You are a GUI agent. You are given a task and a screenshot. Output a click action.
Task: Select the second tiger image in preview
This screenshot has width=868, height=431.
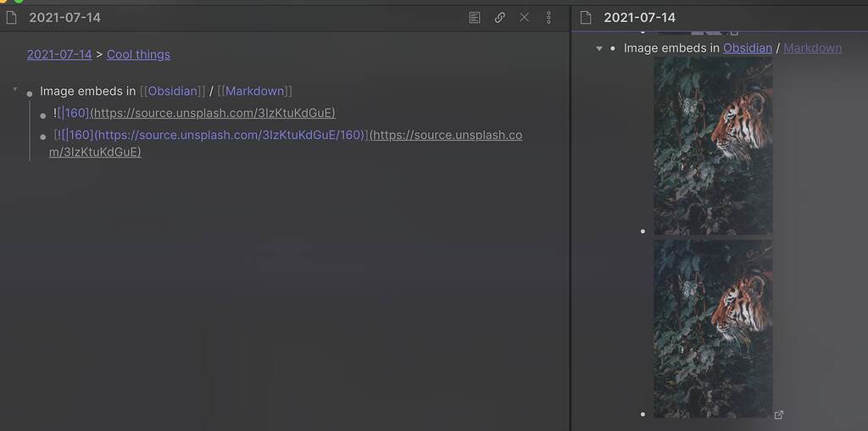[713, 329]
